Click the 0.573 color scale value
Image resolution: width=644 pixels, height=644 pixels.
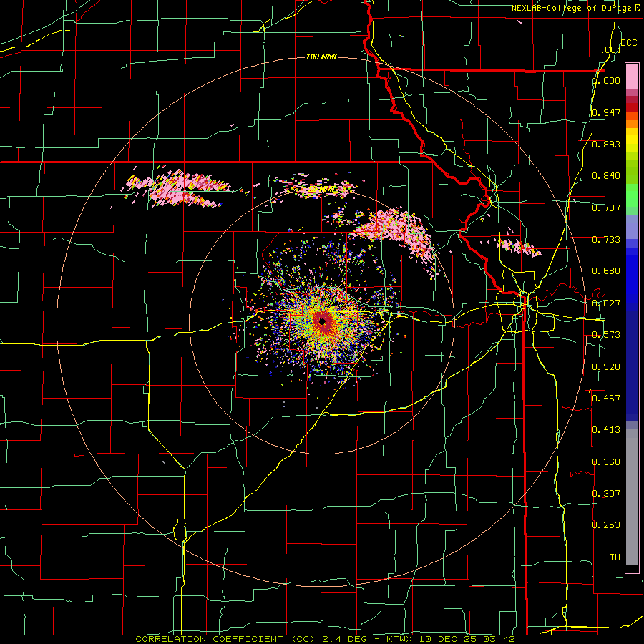(x=606, y=335)
